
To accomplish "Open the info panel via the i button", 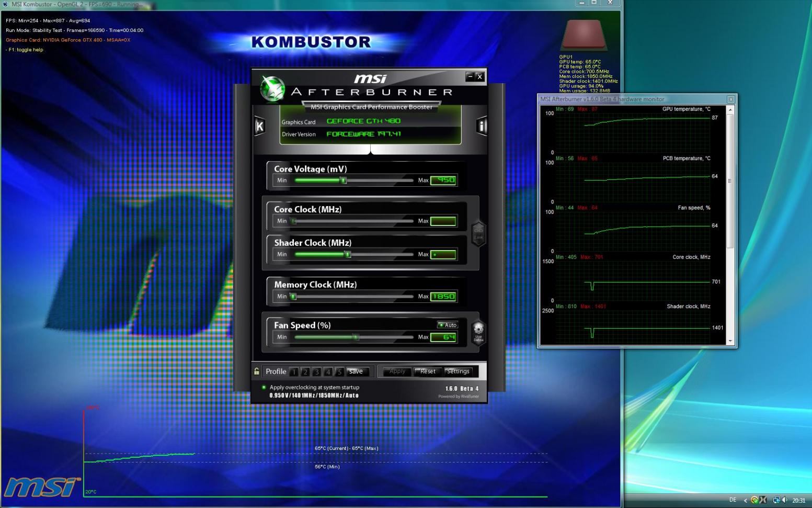I will coord(482,126).
